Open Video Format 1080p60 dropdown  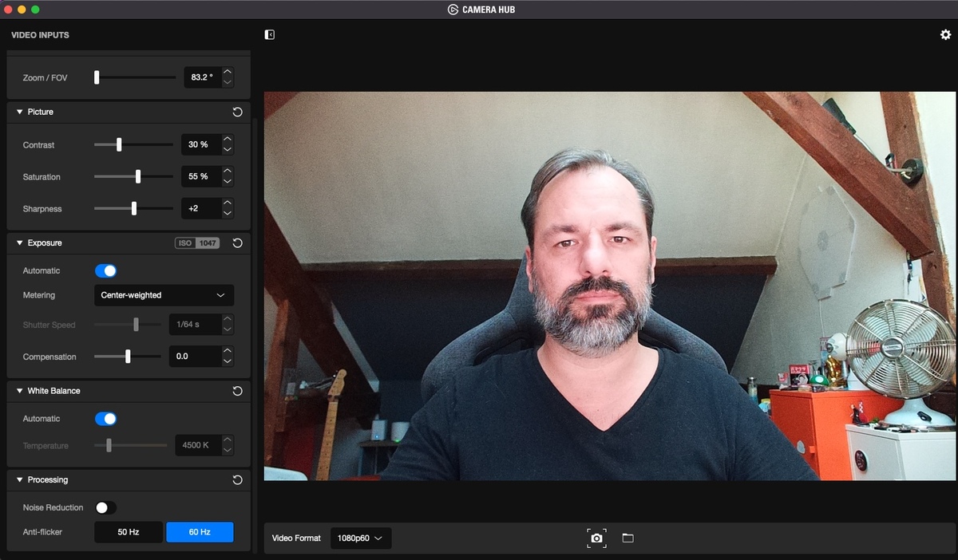tap(361, 538)
